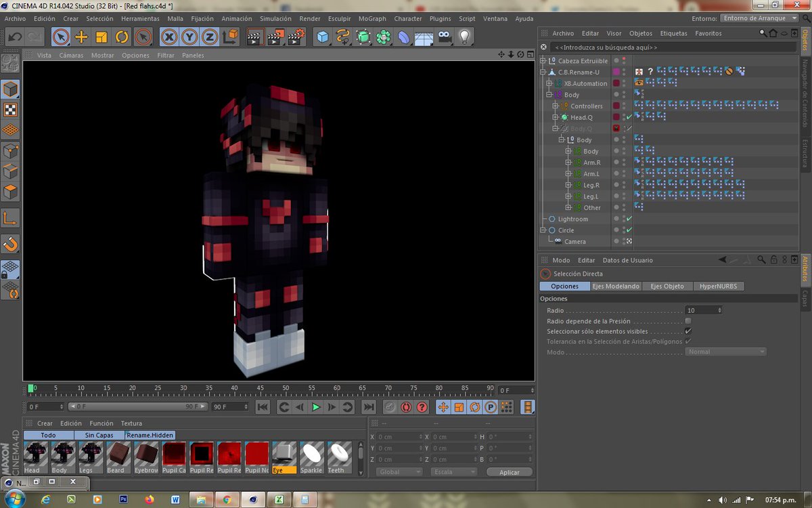The image size is (812, 508).
Task: Open the Deformer objects icon
Action: click(x=404, y=37)
